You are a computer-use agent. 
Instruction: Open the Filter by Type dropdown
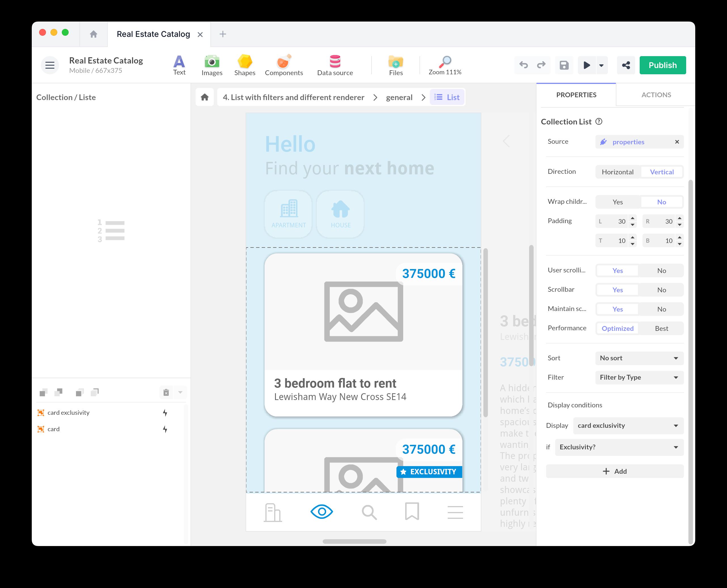point(639,377)
